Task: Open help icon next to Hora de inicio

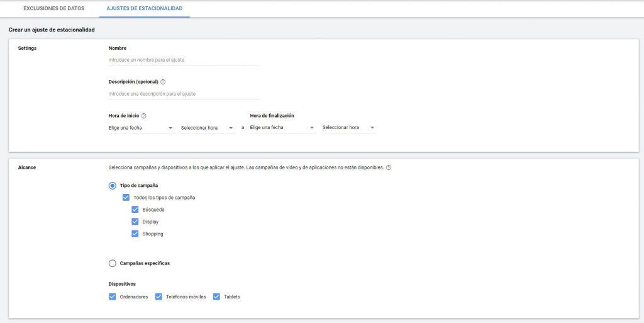Action: click(x=144, y=116)
